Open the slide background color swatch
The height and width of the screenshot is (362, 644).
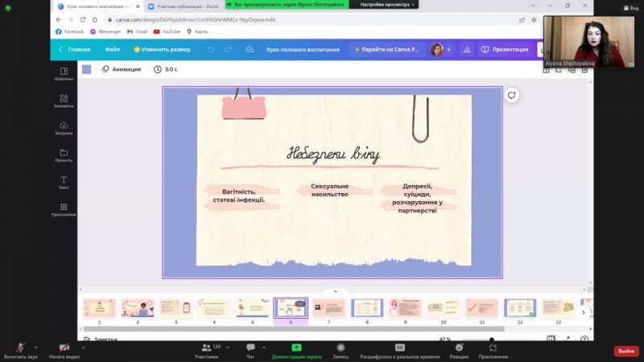[87, 69]
